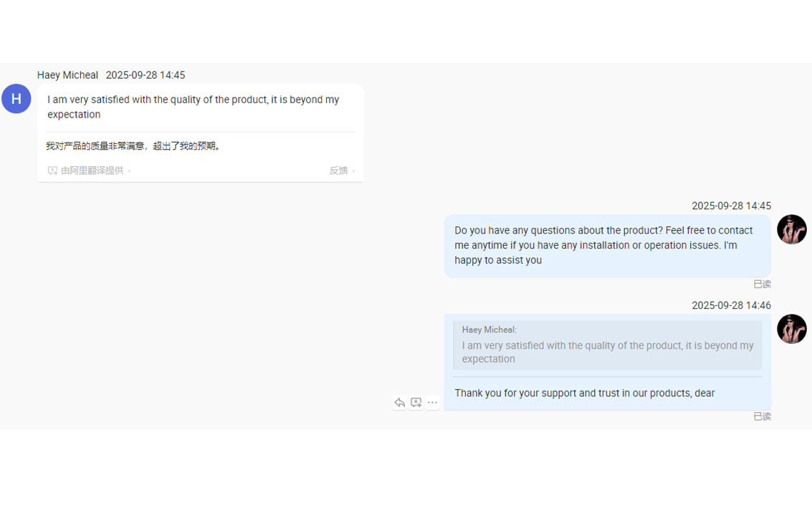Click the timestamp above the 'Do you have any questions' message
Image resolution: width=812 pixels, height=506 pixels.
click(731, 206)
